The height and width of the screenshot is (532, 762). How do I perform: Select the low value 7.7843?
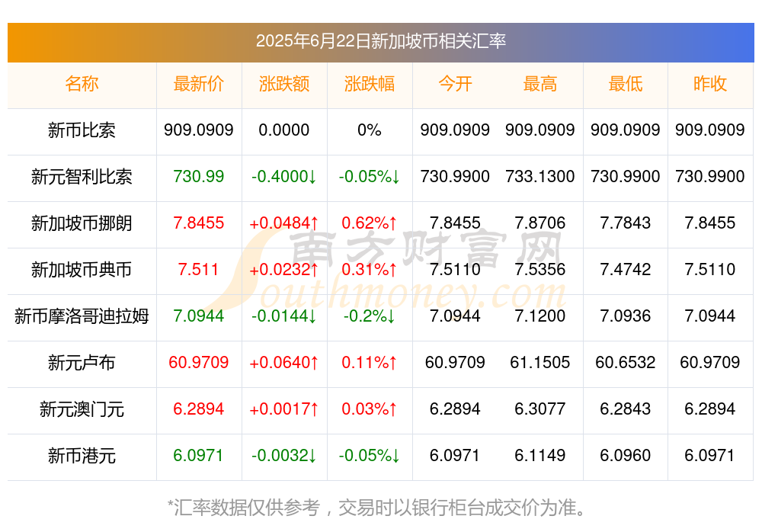(626, 223)
